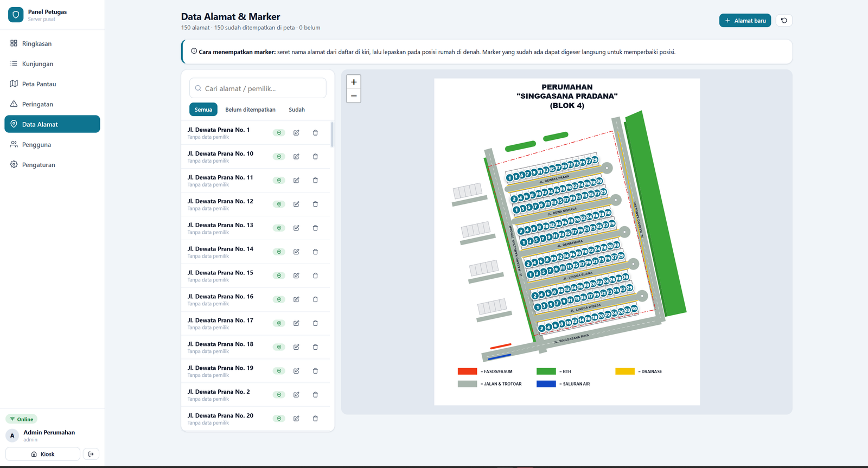Click the Alamat baru button
The width and height of the screenshot is (868, 468).
coord(745,21)
